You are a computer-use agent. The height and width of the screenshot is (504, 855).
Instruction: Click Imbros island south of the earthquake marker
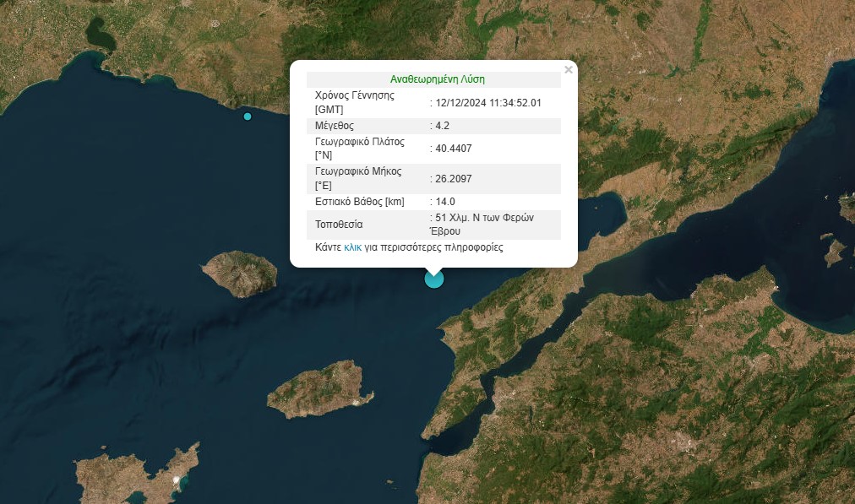coord(320,389)
